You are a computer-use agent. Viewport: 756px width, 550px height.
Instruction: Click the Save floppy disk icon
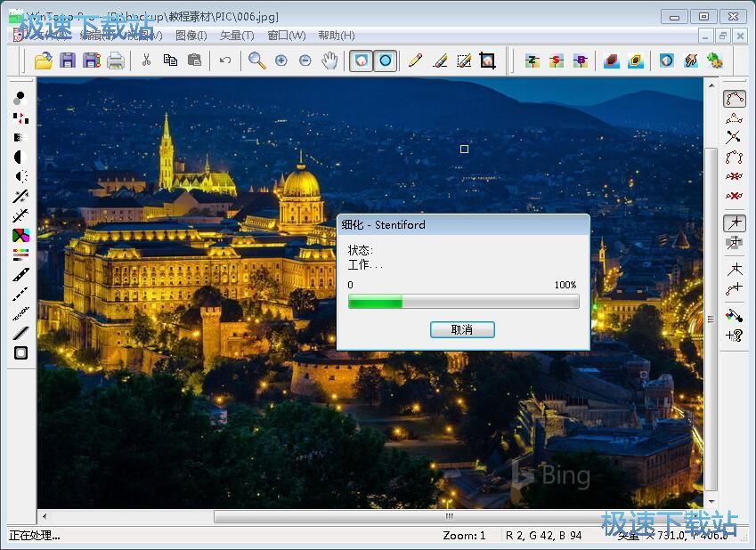tap(68, 61)
